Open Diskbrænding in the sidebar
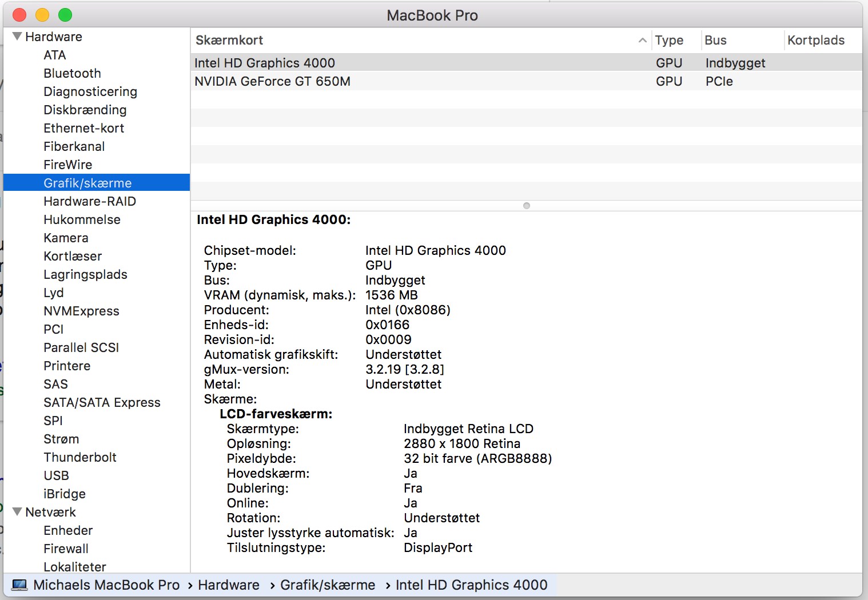The height and width of the screenshot is (600, 868). click(85, 110)
